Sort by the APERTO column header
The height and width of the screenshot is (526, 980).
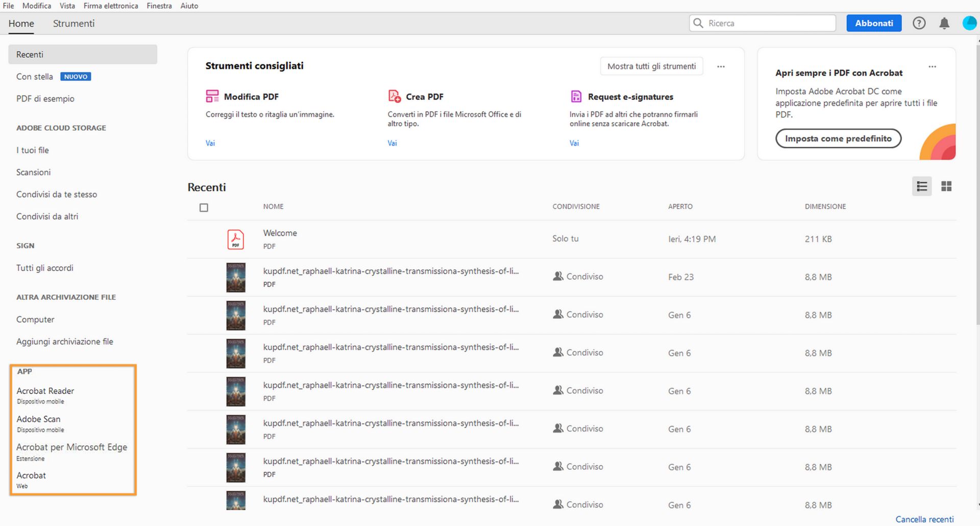680,206
